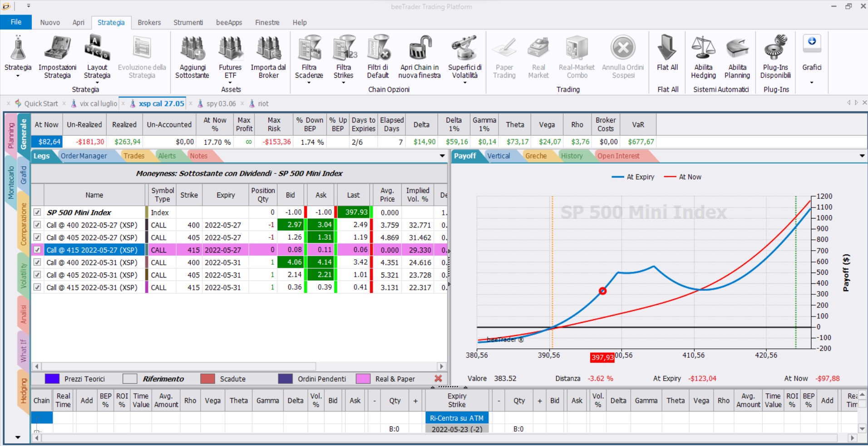Toggle checkbox for Call @ 400 2022-05-27
The image size is (868, 446).
pyautogui.click(x=37, y=225)
